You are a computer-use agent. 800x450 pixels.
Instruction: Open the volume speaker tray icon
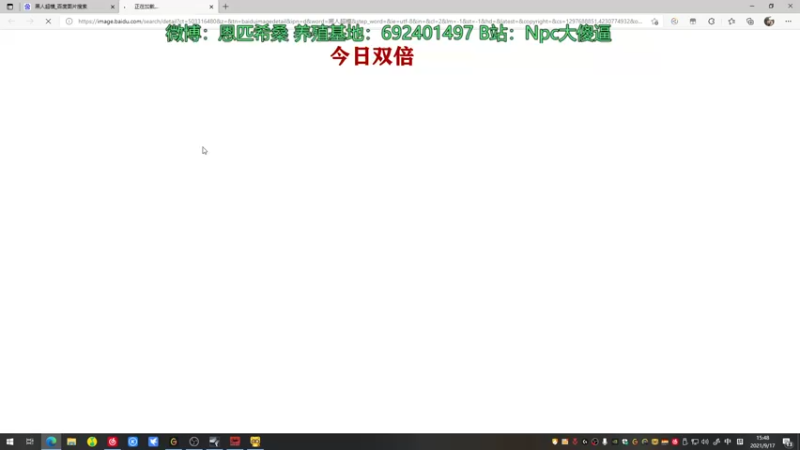pyautogui.click(x=705, y=442)
